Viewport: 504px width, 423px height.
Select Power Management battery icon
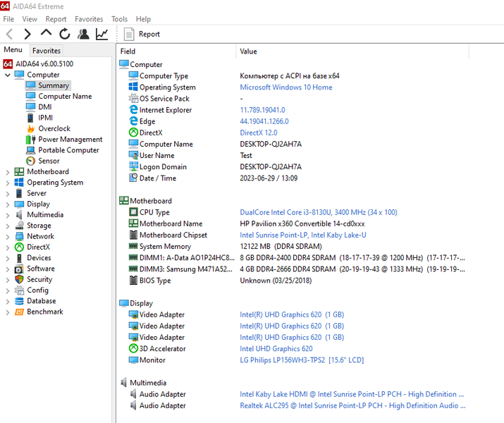30,139
